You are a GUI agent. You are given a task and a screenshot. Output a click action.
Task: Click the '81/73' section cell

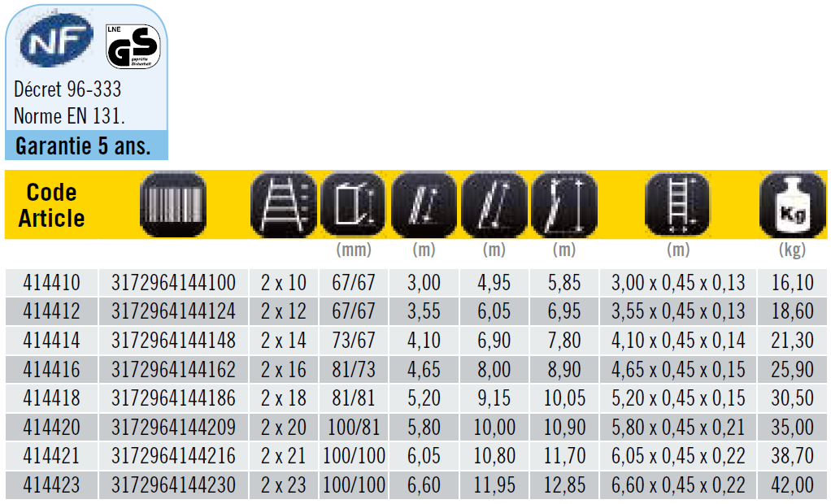pyautogui.click(x=354, y=369)
